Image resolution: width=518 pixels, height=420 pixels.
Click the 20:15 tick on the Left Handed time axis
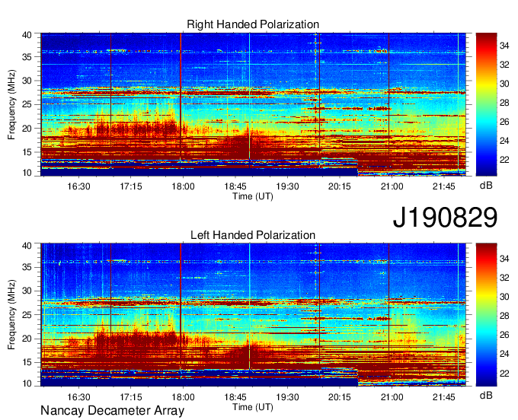340,397
